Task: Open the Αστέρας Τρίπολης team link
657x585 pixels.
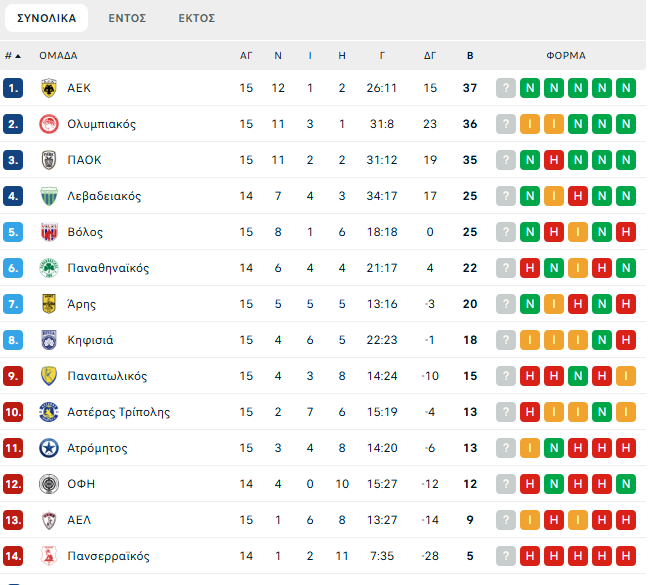Action: 118,412
